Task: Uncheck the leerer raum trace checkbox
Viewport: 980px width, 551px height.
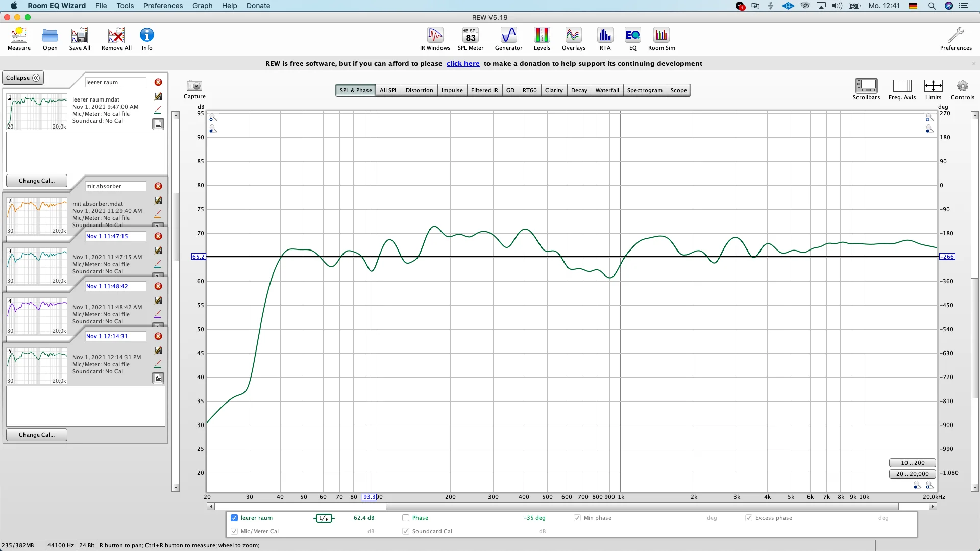Action: tap(234, 518)
